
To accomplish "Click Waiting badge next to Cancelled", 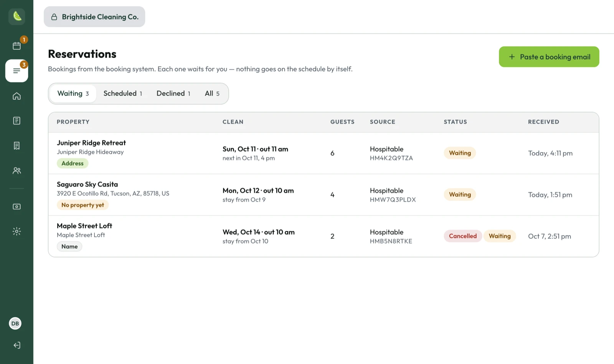I will point(500,236).
